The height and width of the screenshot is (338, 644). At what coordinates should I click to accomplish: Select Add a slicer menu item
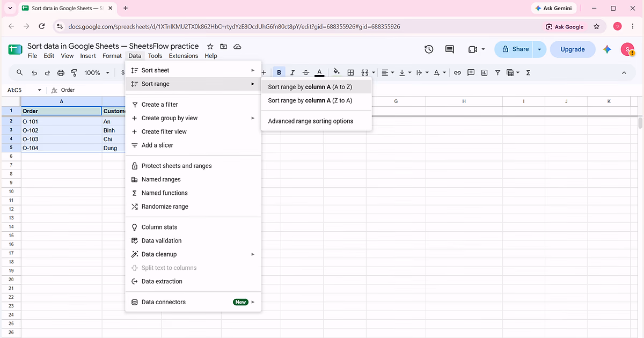click(193, 145)
